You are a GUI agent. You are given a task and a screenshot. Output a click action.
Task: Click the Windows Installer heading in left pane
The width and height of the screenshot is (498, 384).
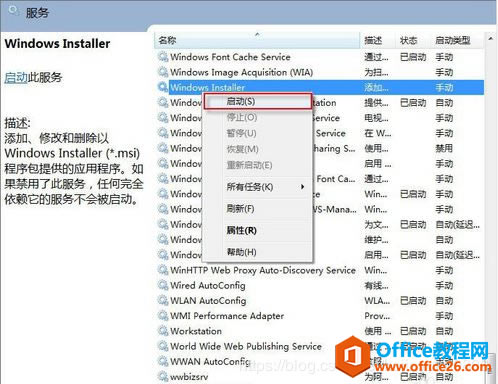pos(57,43)
